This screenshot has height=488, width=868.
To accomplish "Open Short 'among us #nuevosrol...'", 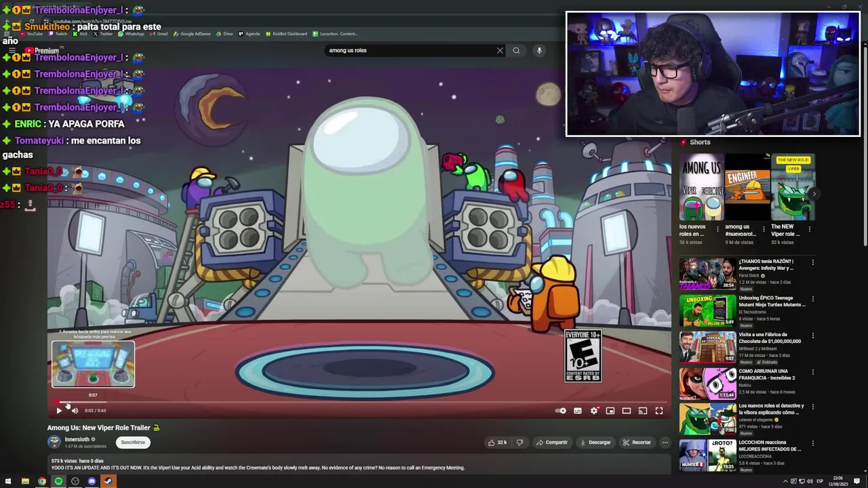I will pyautogui.click(x=747, y=187).
